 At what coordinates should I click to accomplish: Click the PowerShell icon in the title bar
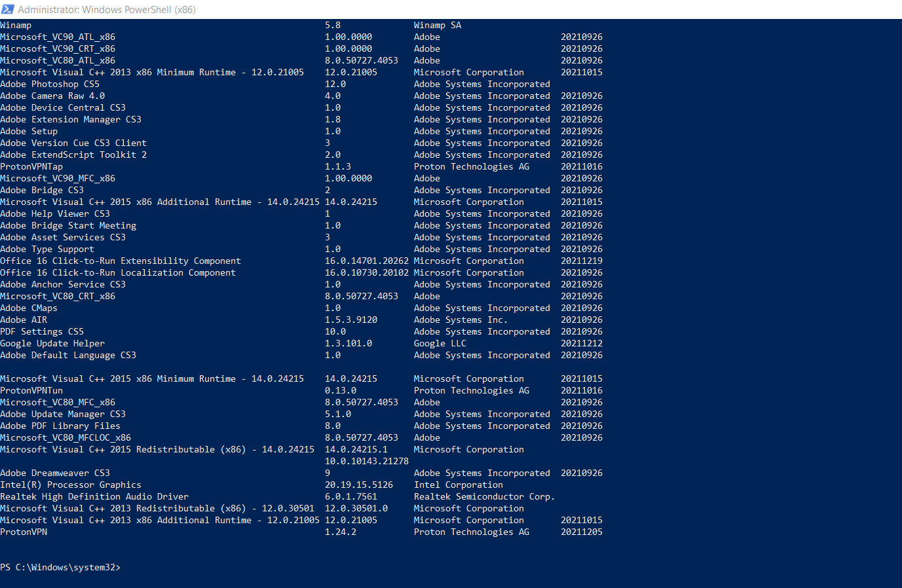(x=8, y=9)
